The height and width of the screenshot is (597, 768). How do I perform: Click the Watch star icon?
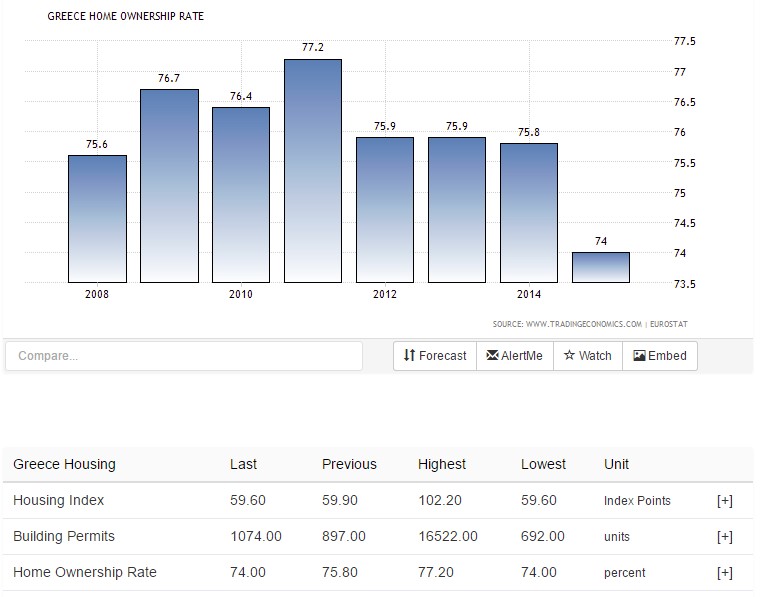[569, 355]
